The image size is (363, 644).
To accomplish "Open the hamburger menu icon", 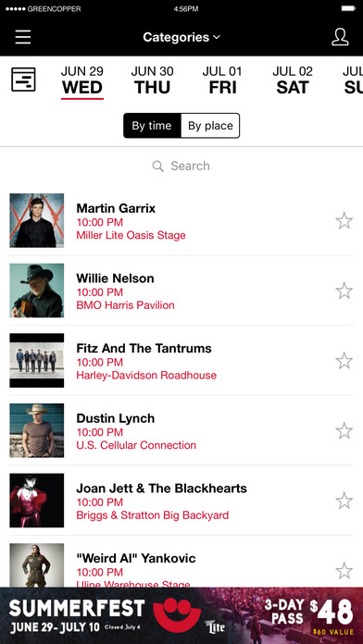I will pyautogui.click(x=23, y=37).
